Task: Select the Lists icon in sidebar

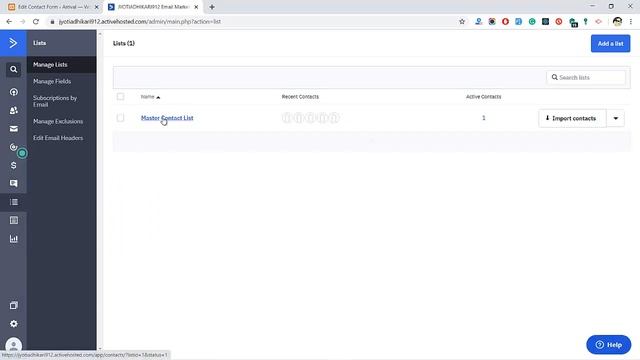Action: point(13,202)
